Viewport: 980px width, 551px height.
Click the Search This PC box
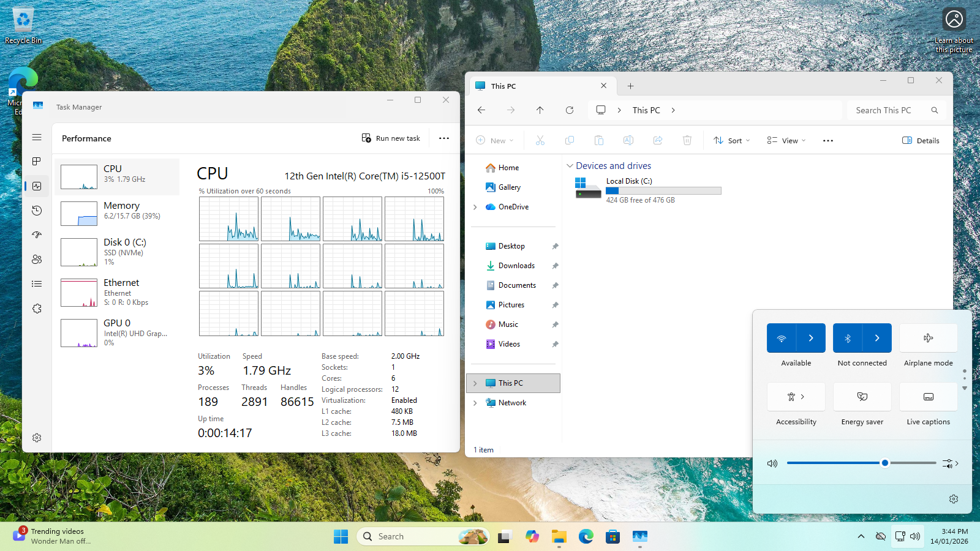[x=888, y=110]
